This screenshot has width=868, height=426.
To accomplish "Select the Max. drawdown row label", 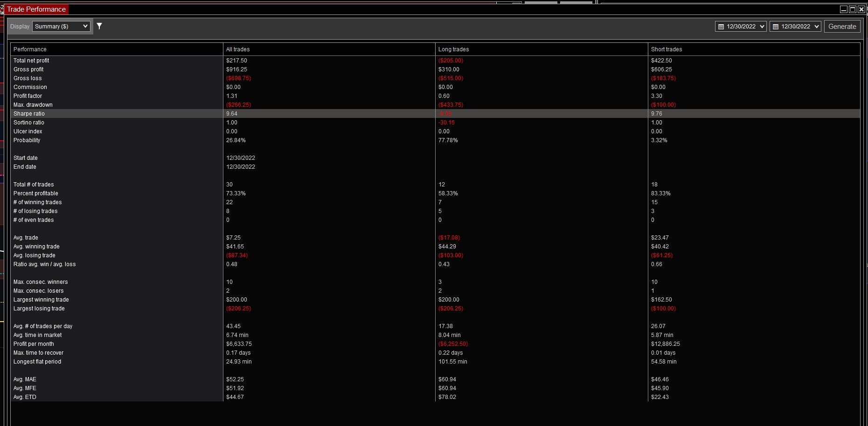I will pyautogui.click(x=33, y=105).
